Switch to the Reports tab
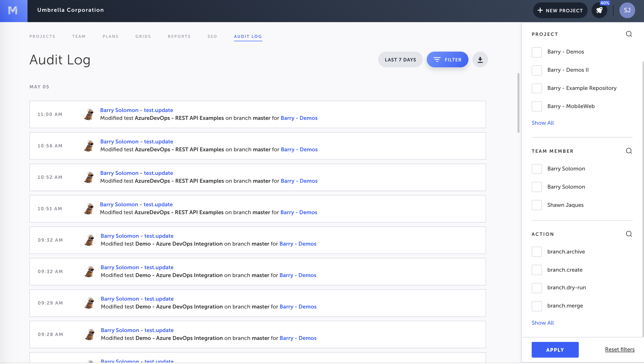 coord(179,36)
